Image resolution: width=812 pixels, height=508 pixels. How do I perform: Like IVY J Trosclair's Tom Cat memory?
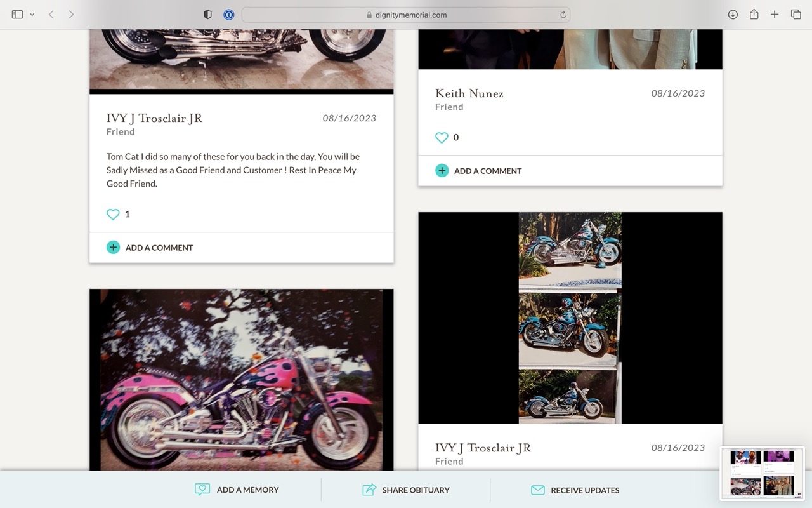click(113, 215)
